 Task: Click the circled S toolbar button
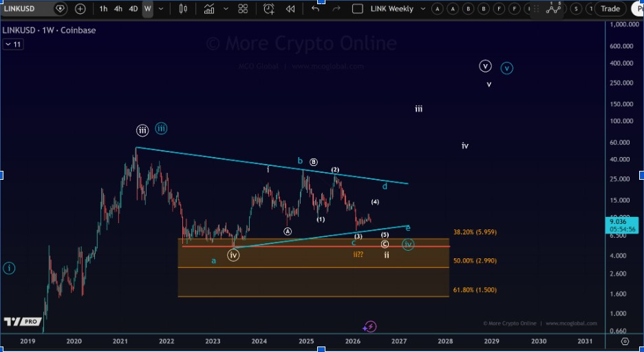pyautogui.click(x=577, y=9)
